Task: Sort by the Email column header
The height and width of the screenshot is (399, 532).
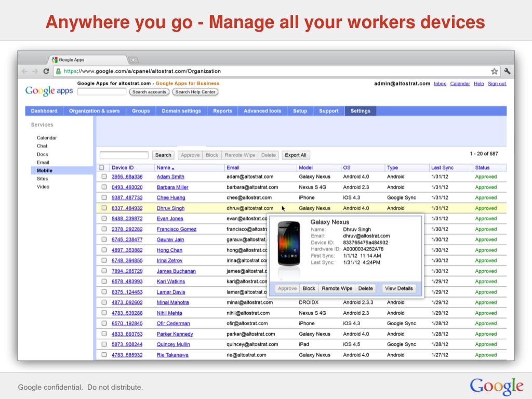Action: click(x=233, y=168)
